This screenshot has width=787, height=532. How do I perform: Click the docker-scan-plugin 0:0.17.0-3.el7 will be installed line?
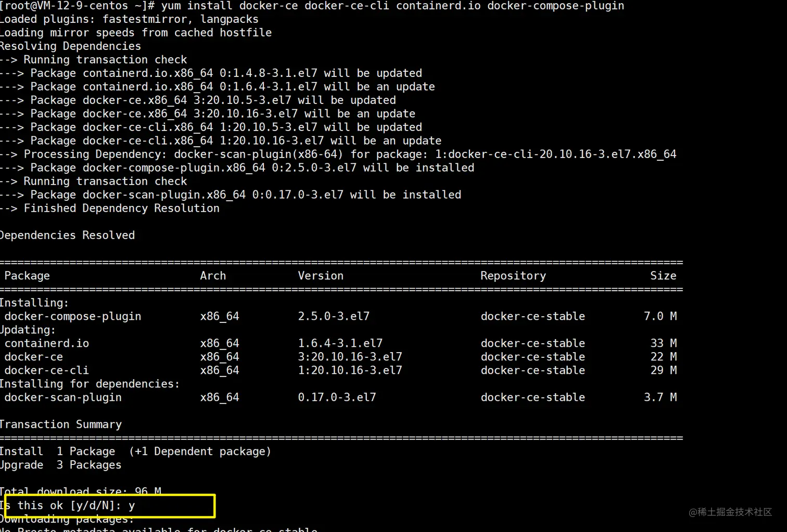[231, 195]
